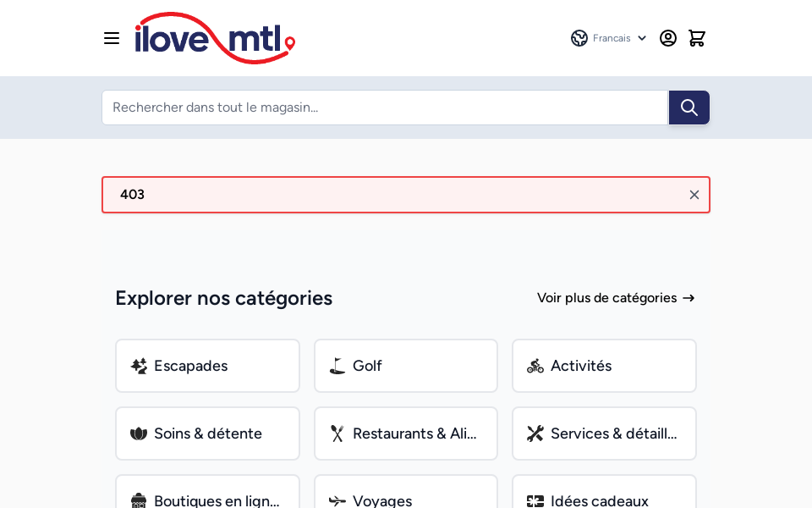Follow 'Voir plus de catégories' link
Viewport: 812px width, 508px height.
pos(616,298)
